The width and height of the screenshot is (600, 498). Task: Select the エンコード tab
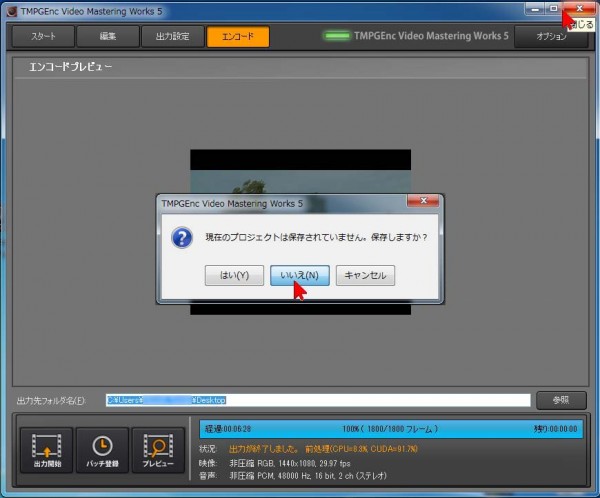point(237,37)
